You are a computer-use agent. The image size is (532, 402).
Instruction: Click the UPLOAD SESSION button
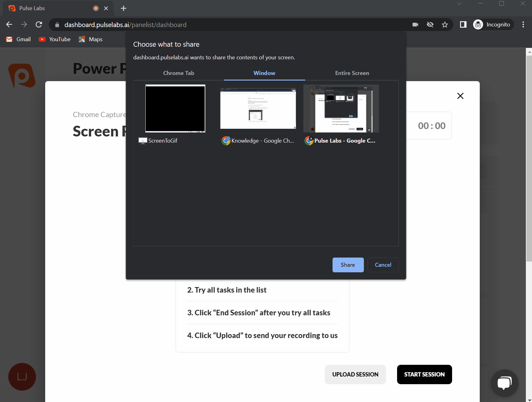click(x=355, y=374)
